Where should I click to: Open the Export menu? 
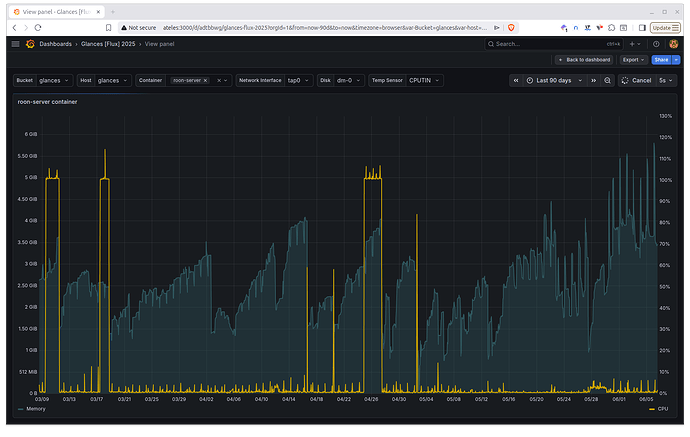point(633,60)
